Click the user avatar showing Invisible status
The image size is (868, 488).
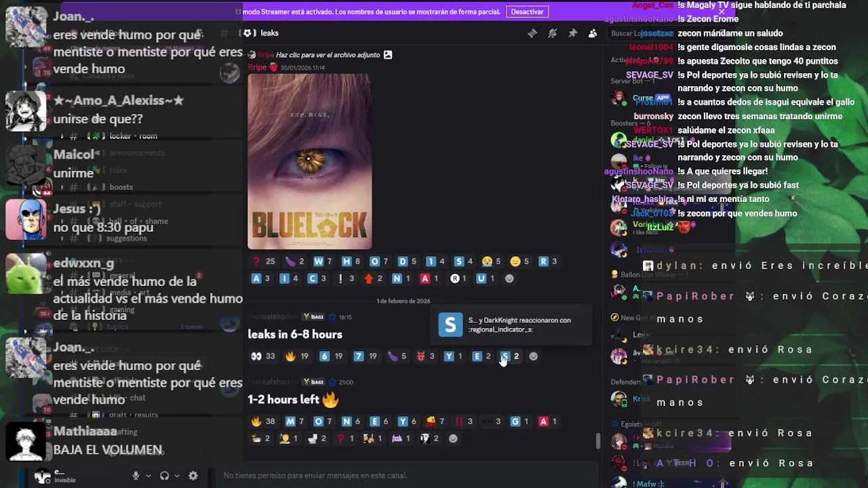click(43, 476)
